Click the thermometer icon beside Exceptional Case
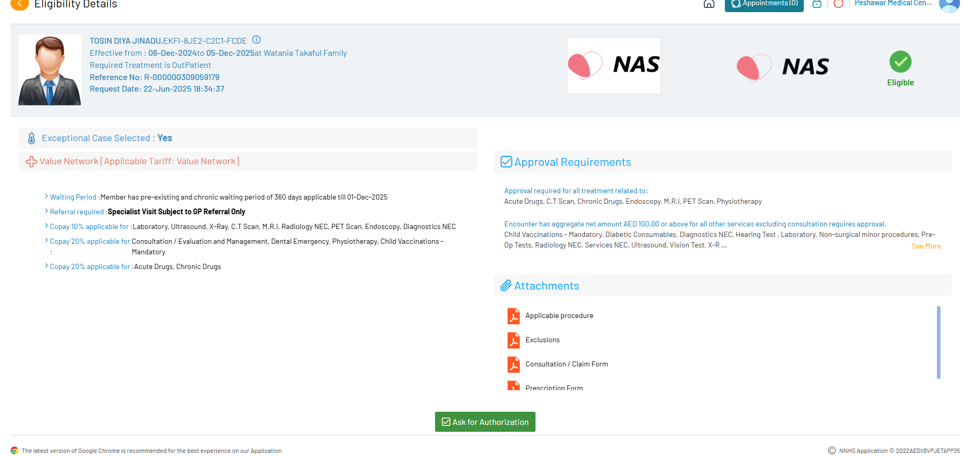The height and width of the screenshot is (456, 980). pyautogui.click(x=32, y=138)
